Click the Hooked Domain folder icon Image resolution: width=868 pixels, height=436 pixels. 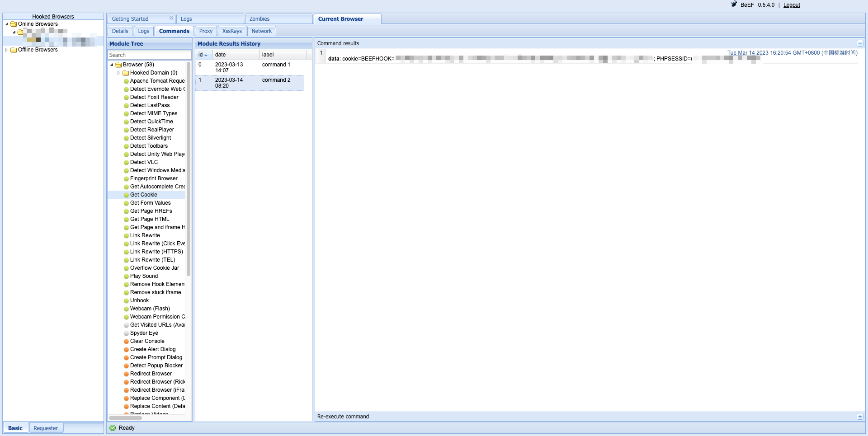[126, 73]
